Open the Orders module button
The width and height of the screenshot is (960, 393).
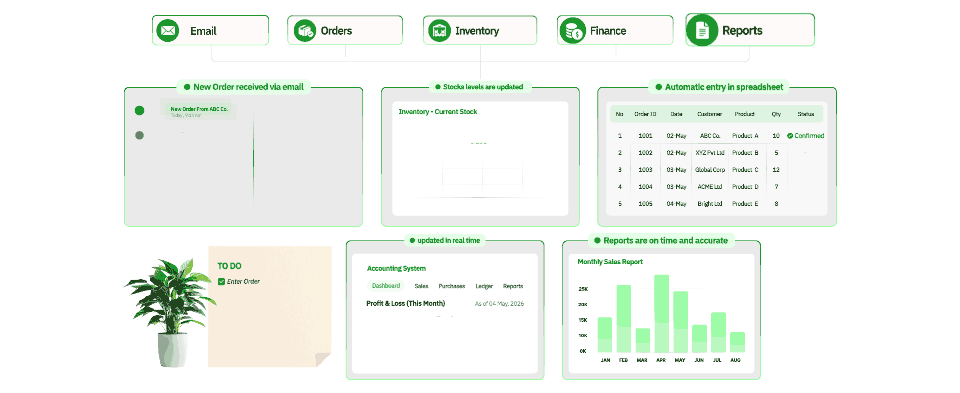pyautogui.click(x=345, y=31)
